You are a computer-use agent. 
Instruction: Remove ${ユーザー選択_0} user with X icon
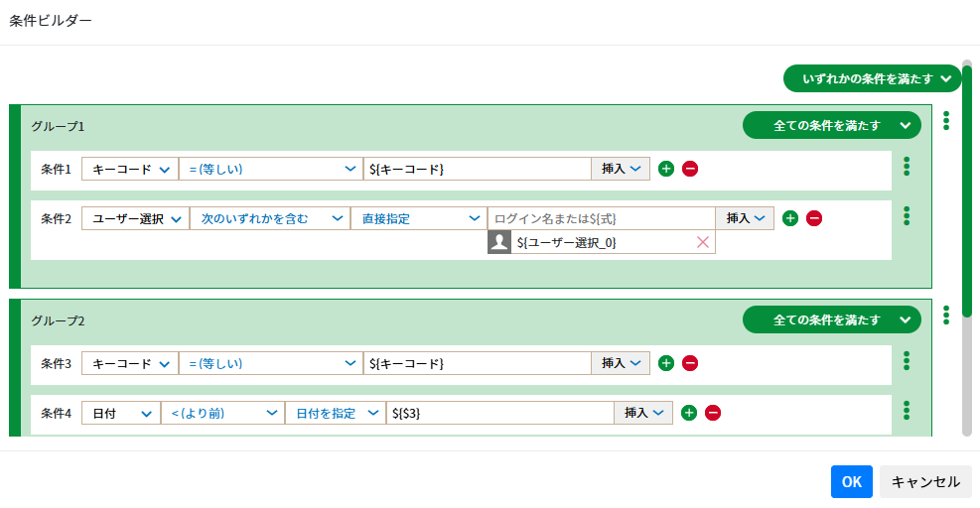(703, 242)
